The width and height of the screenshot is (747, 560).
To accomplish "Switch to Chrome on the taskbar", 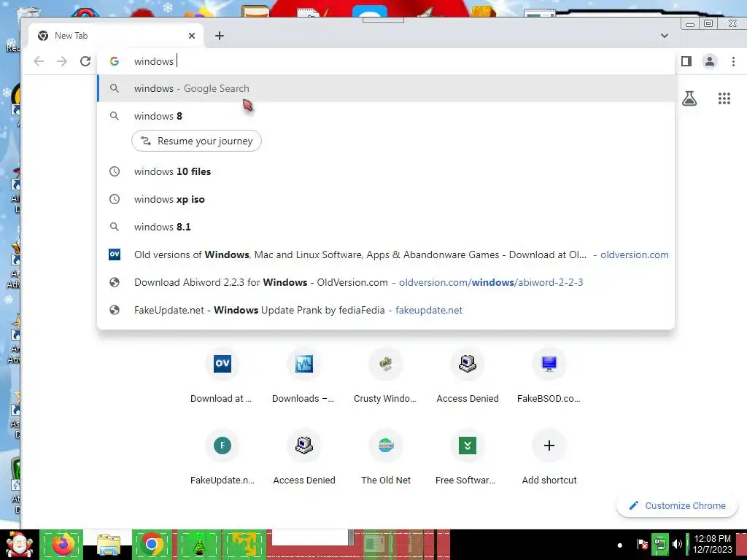I will pyautogui.click(x=152, y=544).
